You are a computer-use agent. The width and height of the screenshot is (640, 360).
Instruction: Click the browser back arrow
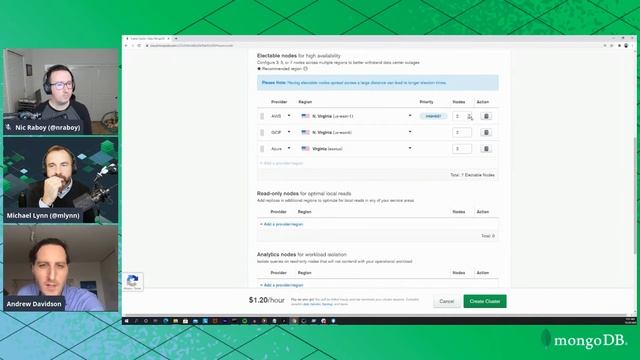pyautogui.click(x=126, y=46)
